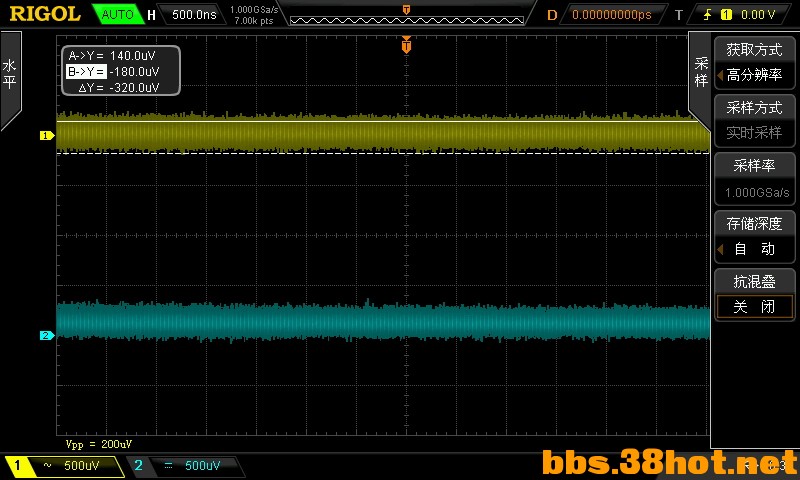Open the 存储深度 memory depth menu
The height and width of the screenshot is (480, 800).
pyautogui.click(x=754, y=223)
